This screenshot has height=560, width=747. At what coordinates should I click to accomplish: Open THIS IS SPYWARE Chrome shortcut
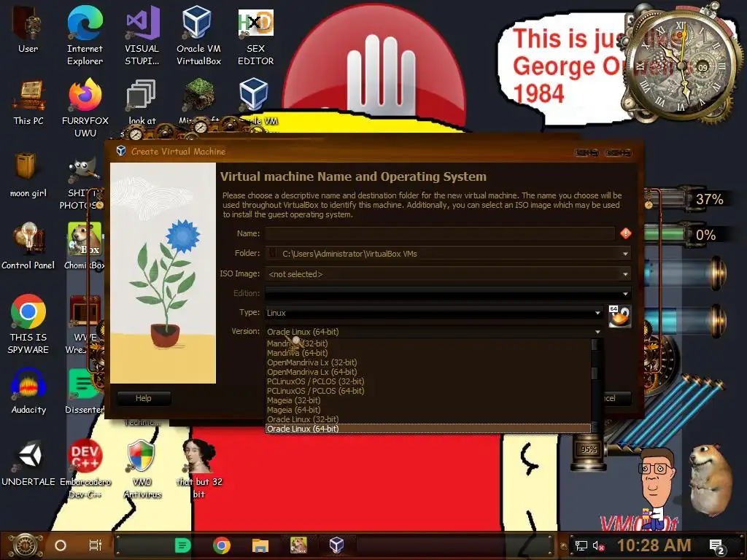pos(28,324)
